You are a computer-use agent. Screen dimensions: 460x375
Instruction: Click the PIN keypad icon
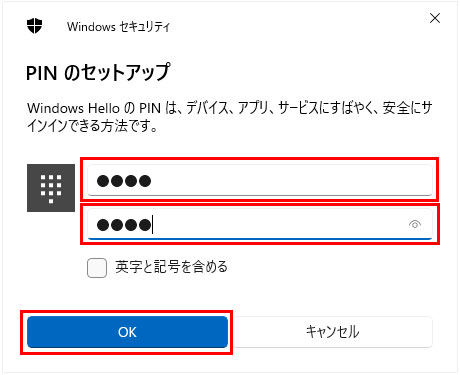tap(51, 188)
